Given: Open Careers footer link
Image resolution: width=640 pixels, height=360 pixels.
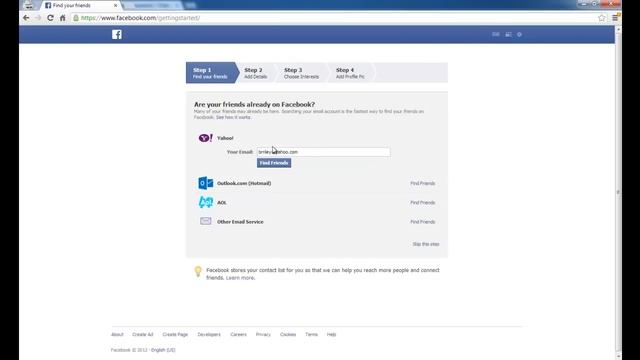Looking at the screenshot, I should coord(238,334).
